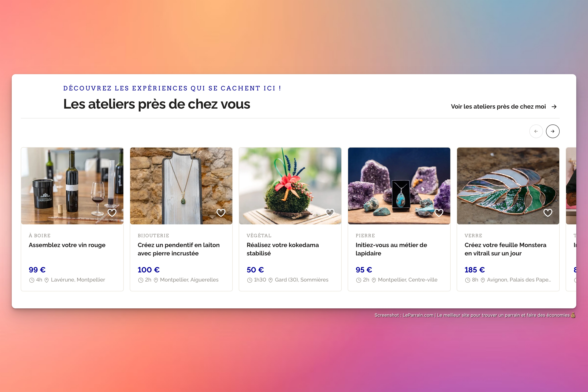Open Initiez-vous au métier de lapidaire title

[x=391, y=249]
